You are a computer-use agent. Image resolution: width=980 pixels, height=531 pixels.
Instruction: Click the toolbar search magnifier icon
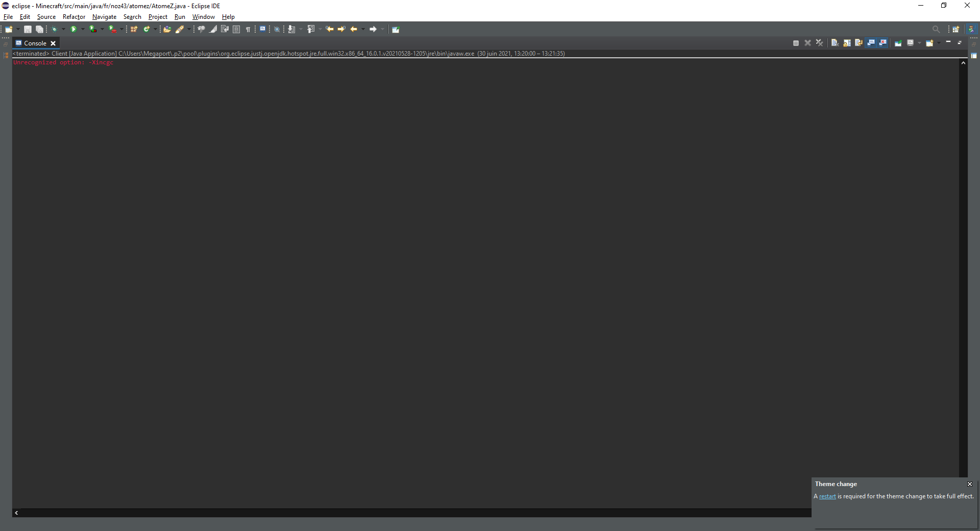(x=936, y=29)
